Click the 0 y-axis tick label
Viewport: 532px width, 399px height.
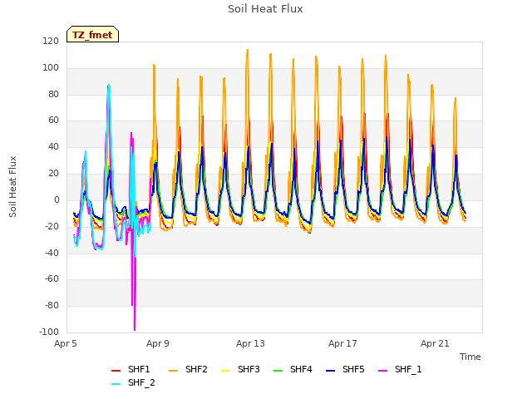tap(57, 199)
